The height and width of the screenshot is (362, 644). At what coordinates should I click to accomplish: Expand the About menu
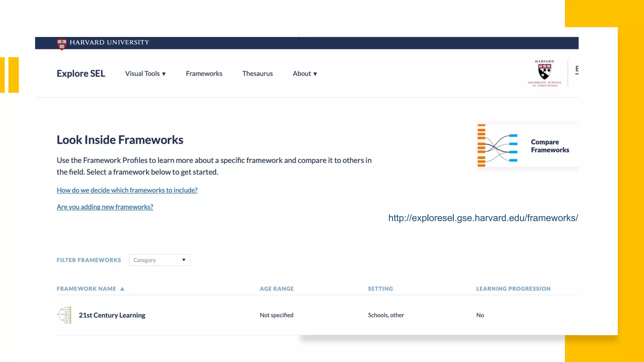pyautogui.click(x=305, y=74)
